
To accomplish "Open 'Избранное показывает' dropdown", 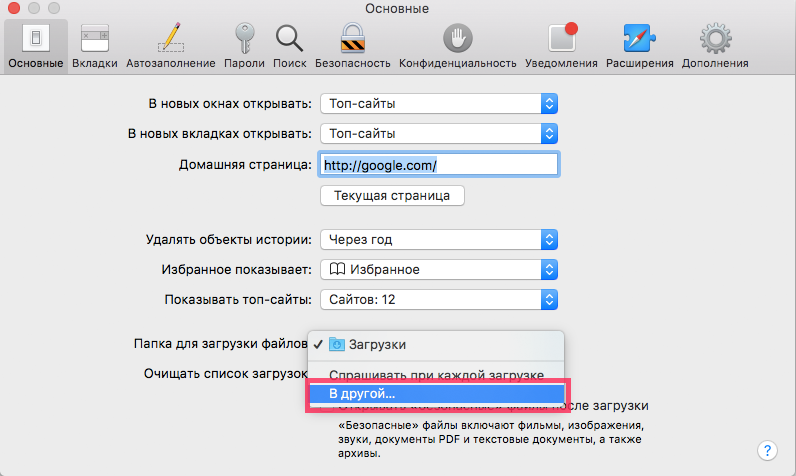I will [x=438, y=269].
